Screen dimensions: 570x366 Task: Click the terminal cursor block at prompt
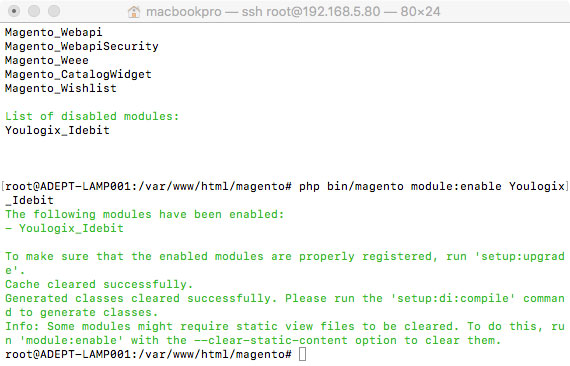coord(302,354)
